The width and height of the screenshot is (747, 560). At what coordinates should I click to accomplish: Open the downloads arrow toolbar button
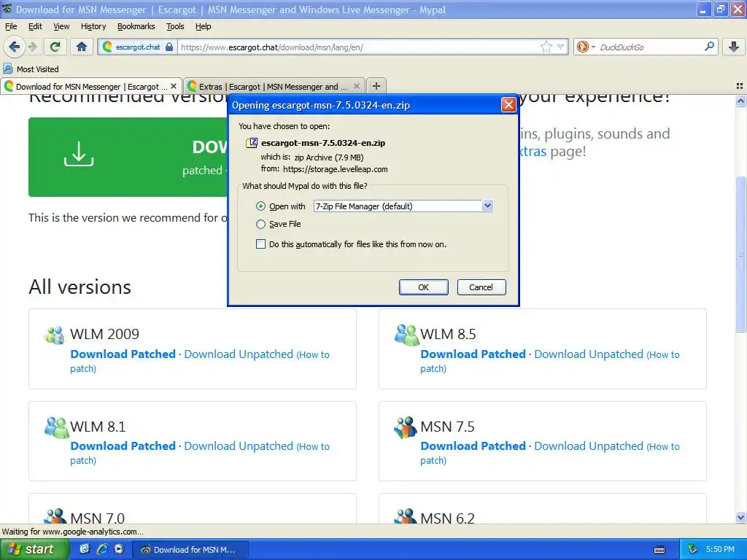(x=734, y=47)
